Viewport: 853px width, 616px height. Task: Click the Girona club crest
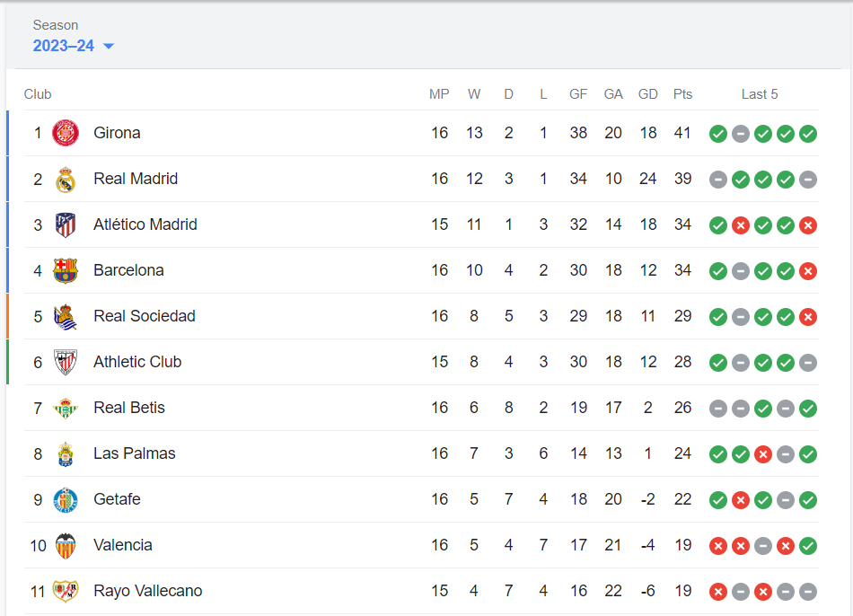66,133
